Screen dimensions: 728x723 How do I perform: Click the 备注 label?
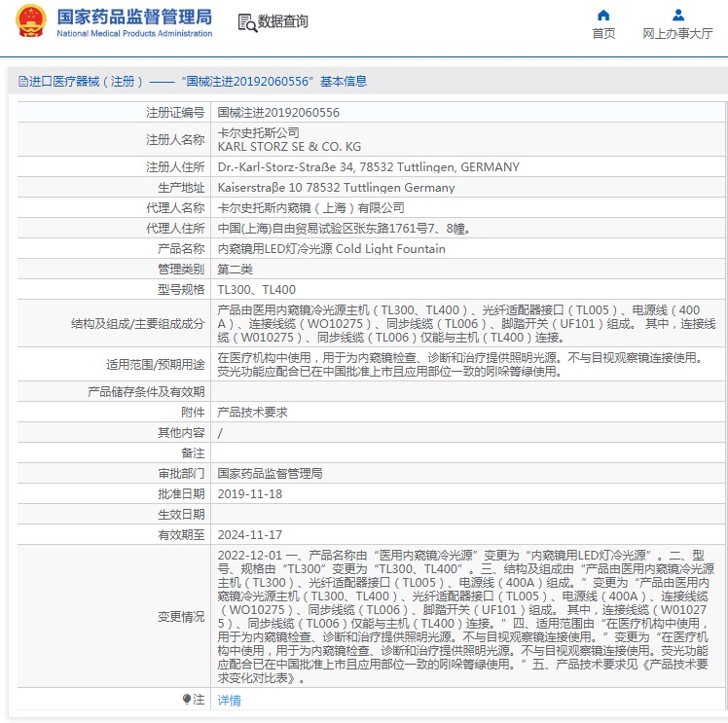[193, 452]
